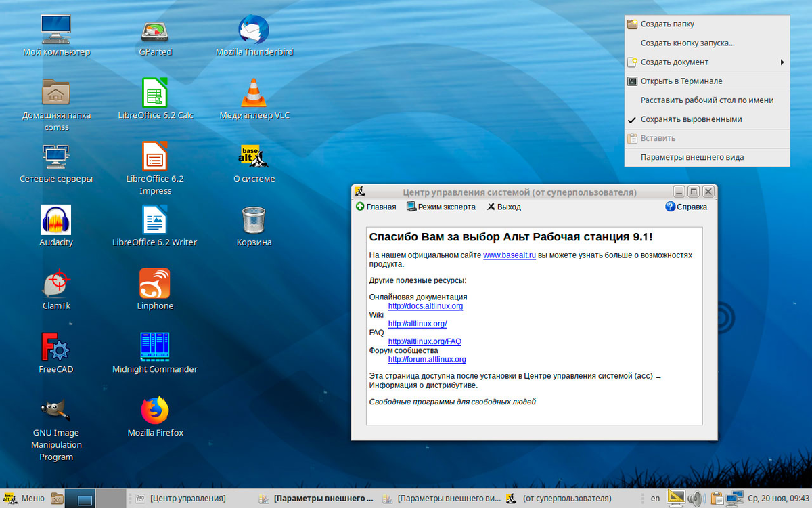Screen dimensions: 812x508
Task: Select the Медиаплеер VLC cone icon
Action: pyautogui.click(x=254, y=93)
